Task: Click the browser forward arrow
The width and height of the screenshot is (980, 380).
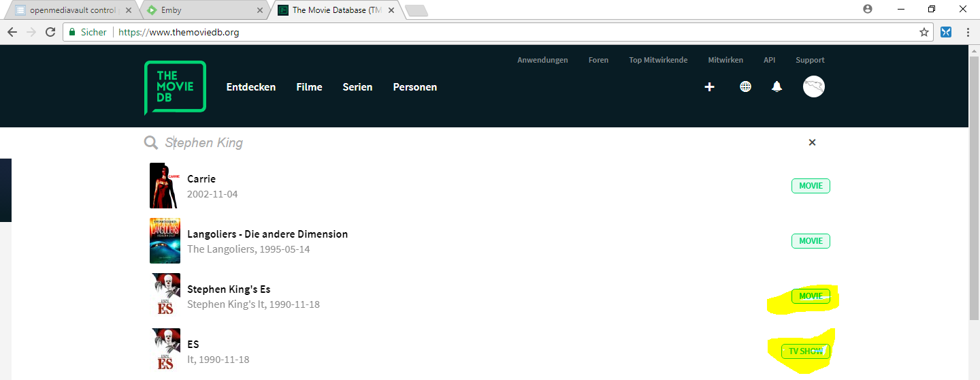Action: point(31,32)
